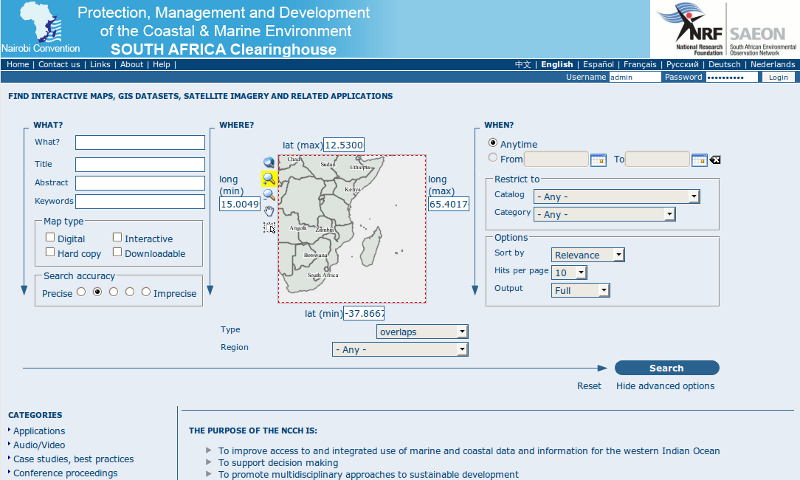Open the Audio/Video category

tap(39, 445)
